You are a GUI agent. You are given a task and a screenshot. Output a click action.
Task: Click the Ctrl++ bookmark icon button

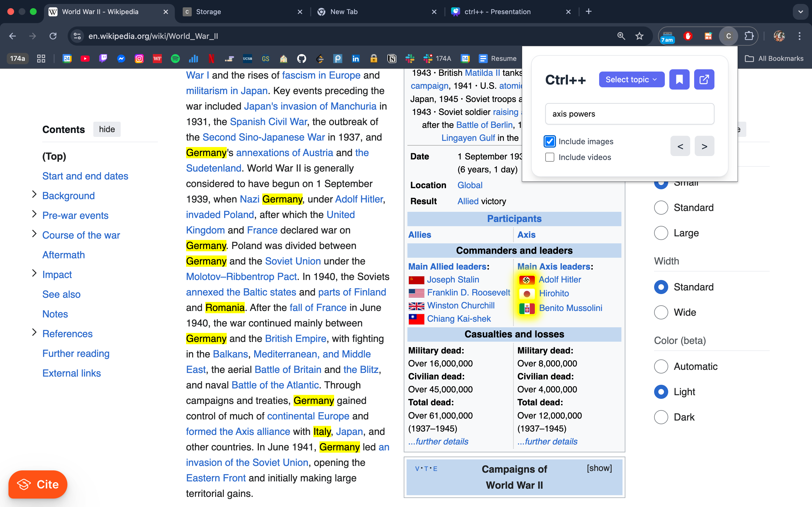(x=679, y=79)
